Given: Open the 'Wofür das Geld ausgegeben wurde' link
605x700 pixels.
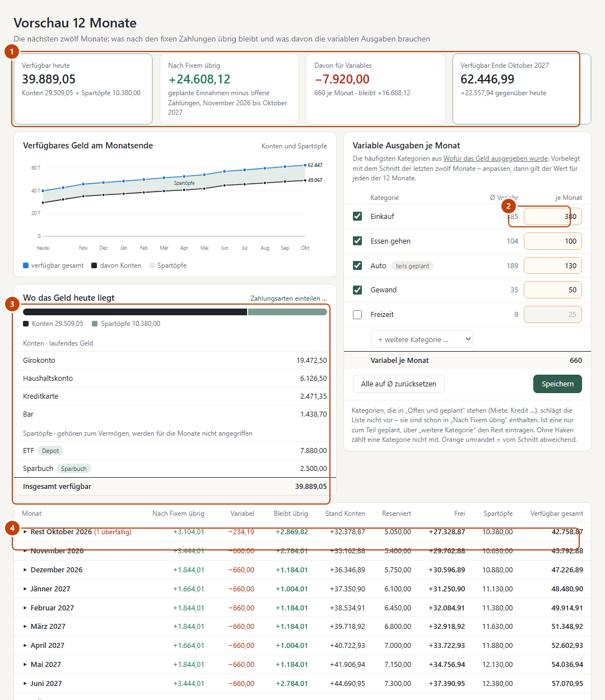Looking at the screenshot, I should [496, 158].
